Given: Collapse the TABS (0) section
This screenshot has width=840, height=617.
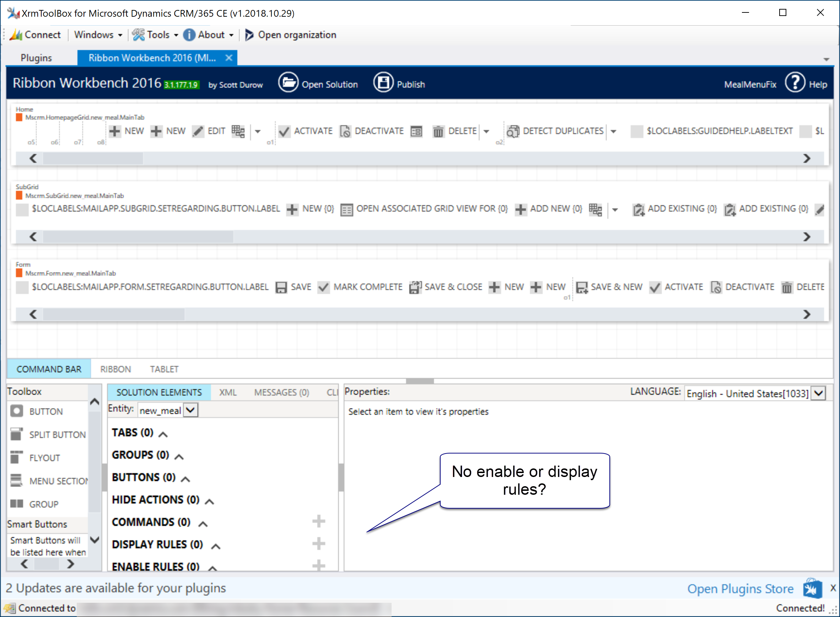Looking at the screenshot, I should click(163, 434).
